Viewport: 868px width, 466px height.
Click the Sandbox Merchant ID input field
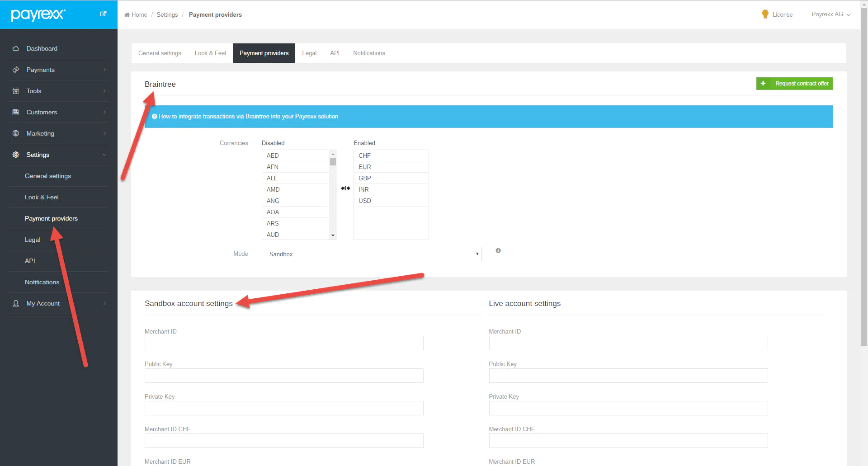tap(284, 343)
